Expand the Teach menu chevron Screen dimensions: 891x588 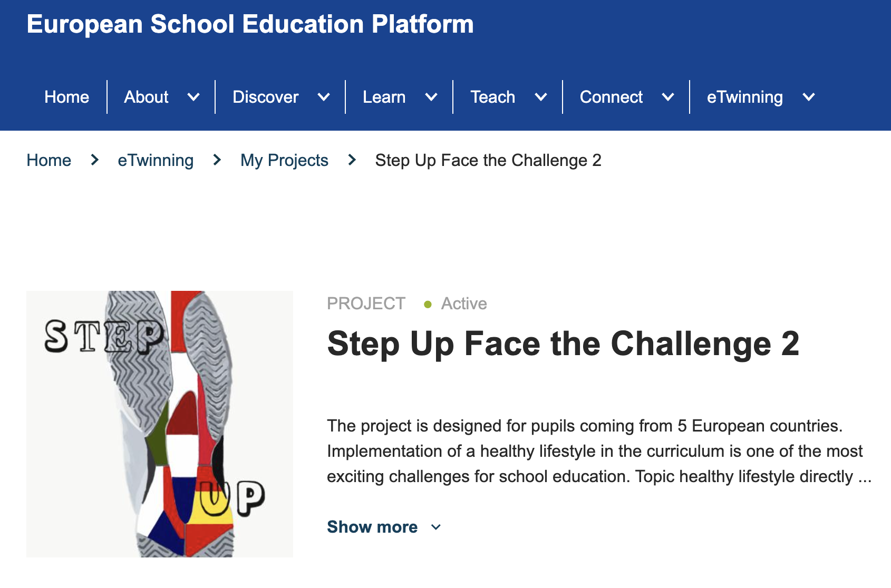point(541,97)
